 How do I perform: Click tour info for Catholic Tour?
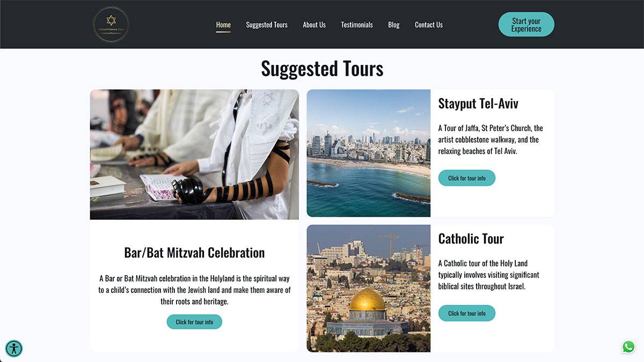click(467, 313)
